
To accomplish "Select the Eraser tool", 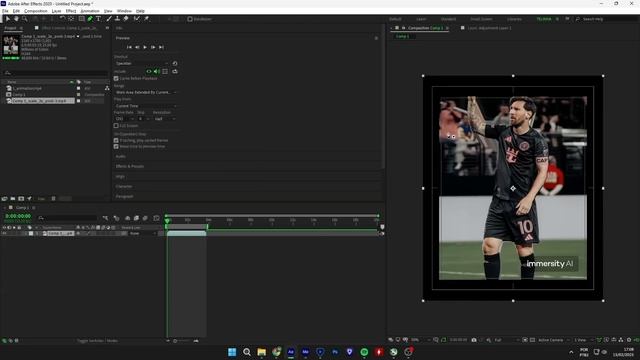I will click(x=126, y=19).
